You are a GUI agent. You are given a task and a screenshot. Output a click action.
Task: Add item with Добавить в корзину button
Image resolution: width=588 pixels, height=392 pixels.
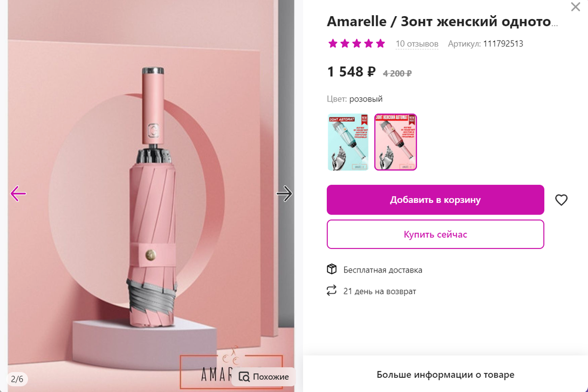[x=435, y=200]
